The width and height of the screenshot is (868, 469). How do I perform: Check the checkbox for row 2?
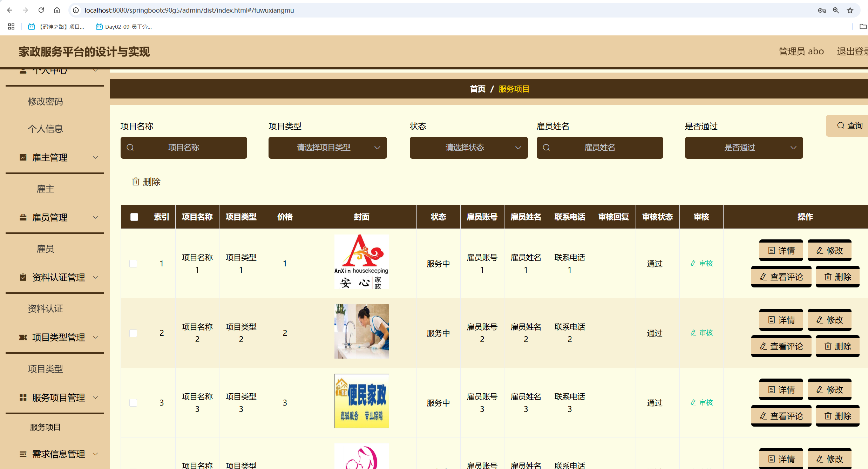tap(133, 333)
